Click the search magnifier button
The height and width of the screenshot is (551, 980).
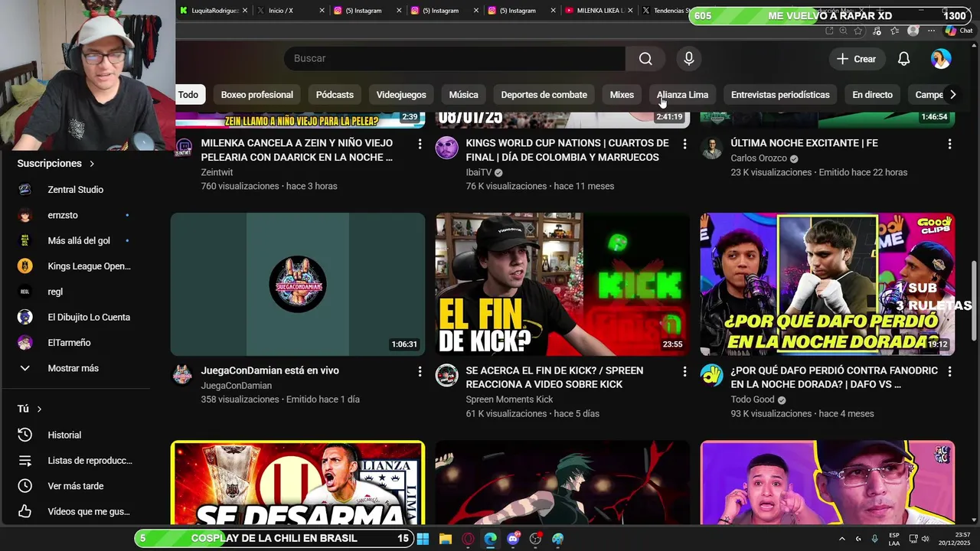pos(645,59)
